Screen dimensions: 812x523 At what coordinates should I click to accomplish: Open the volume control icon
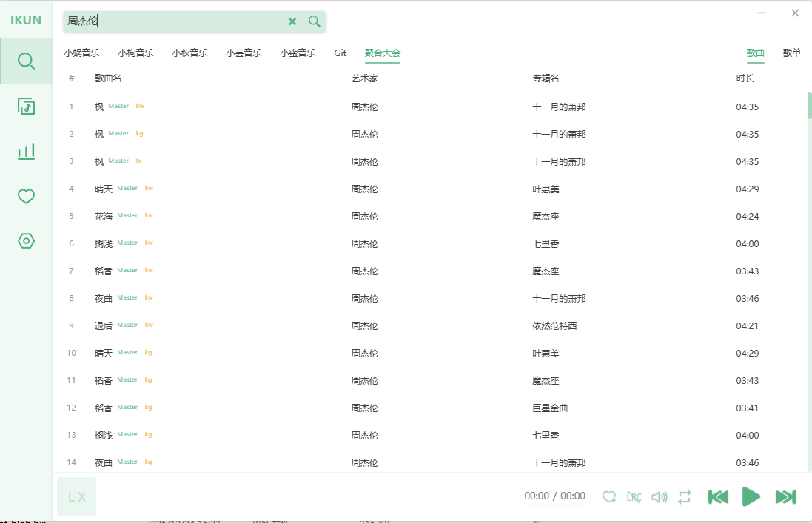660,496
